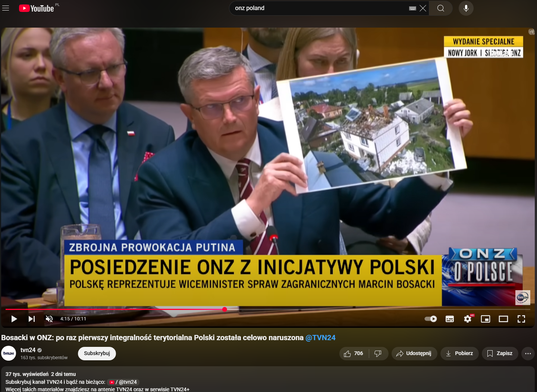
Task: Enable theater mode view
Action: pyautogui.click(x=503, y=319)
